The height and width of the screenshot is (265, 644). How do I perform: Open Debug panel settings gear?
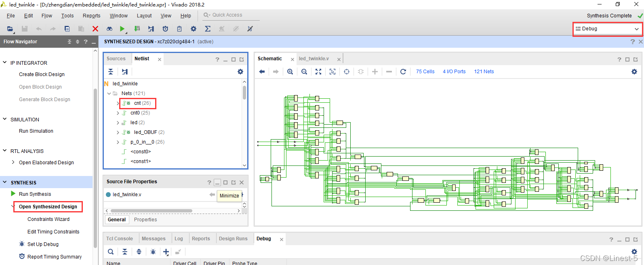pos(634,252)
